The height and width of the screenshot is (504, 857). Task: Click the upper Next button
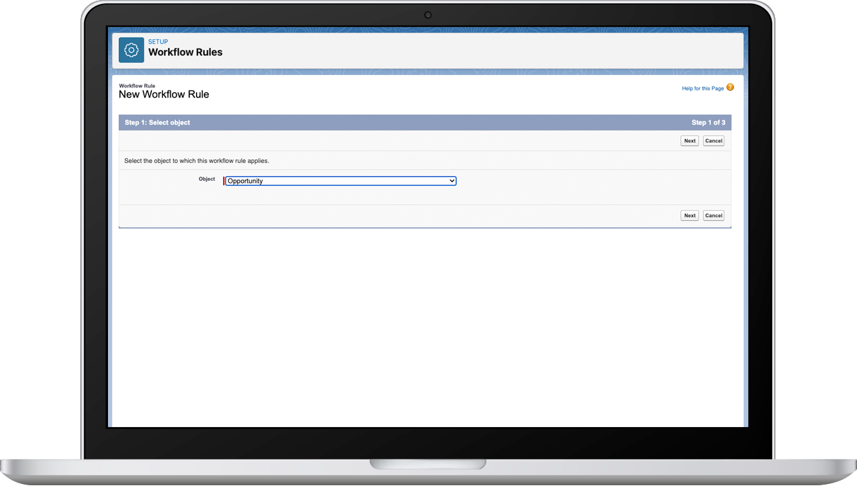coord(689,140)
